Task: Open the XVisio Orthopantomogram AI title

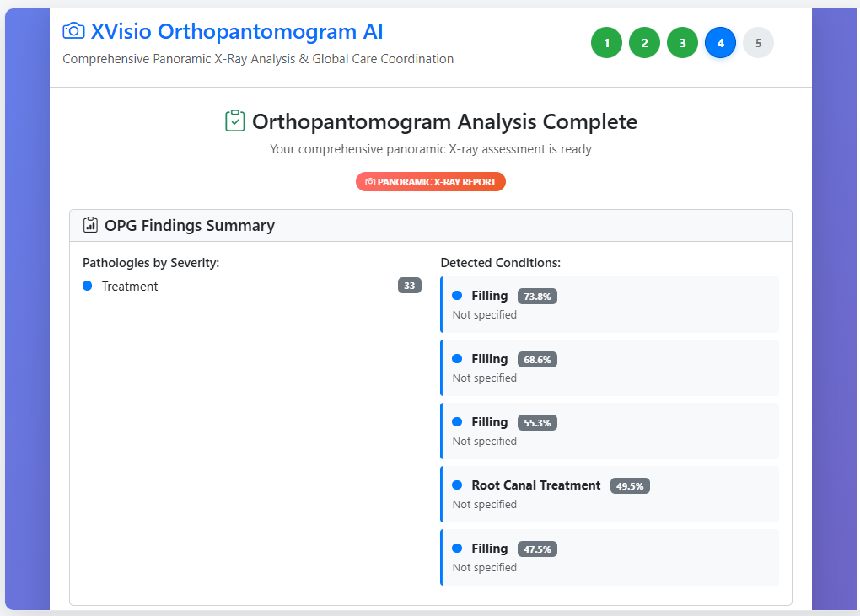Action: point(236,32)
